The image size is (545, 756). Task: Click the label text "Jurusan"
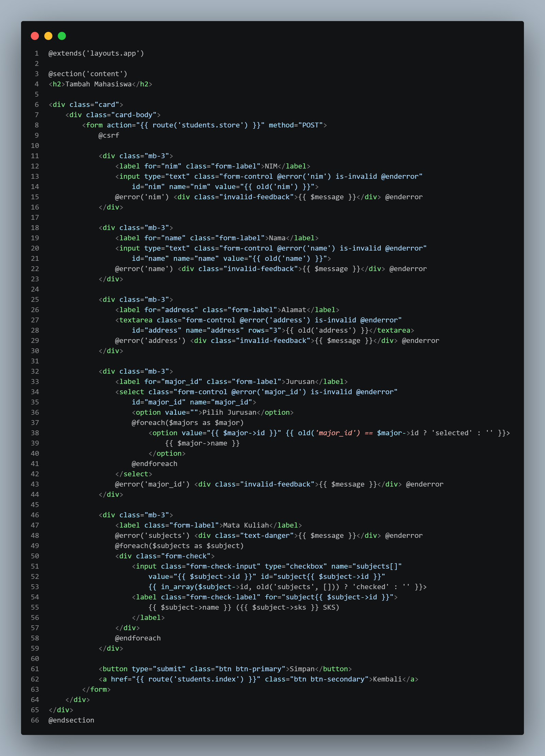pos(300,382)
